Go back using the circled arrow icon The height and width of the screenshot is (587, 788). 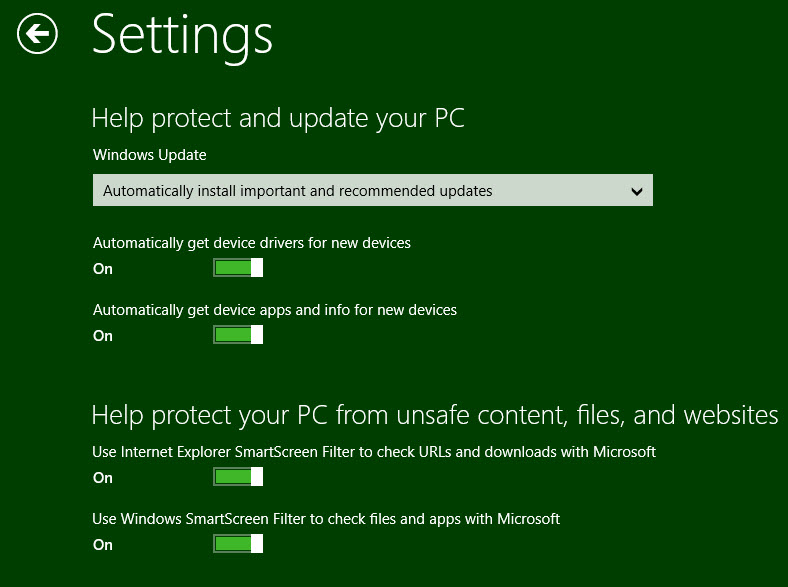[x=37, y=34]
